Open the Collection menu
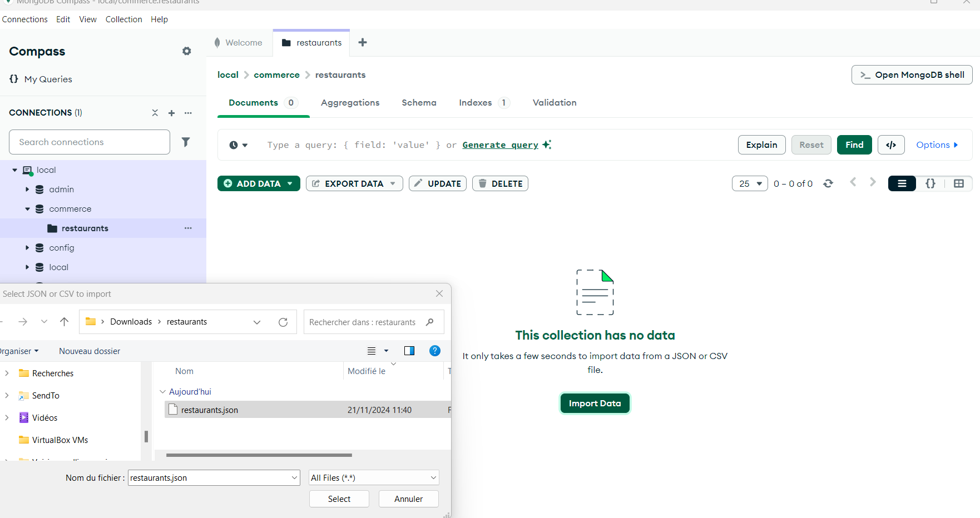The image size is (980, 518). [x=123, y=19]
